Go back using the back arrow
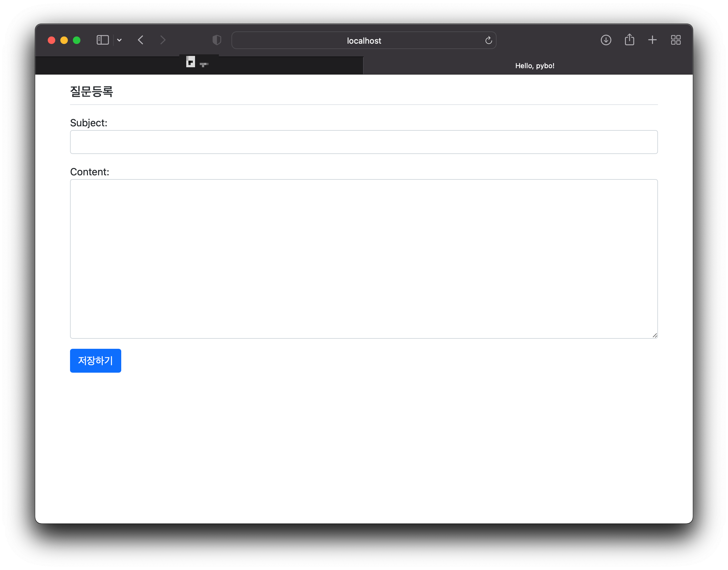 [x=141, y=40]
